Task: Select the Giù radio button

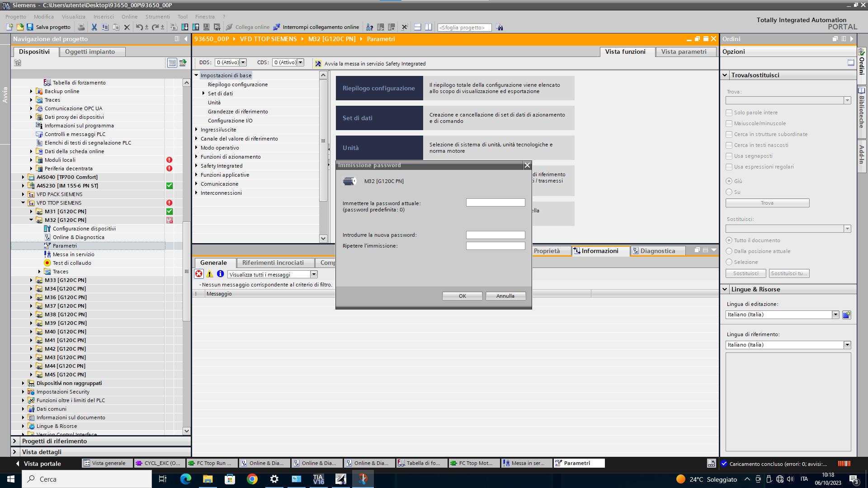Action: (x=729, y=181)
